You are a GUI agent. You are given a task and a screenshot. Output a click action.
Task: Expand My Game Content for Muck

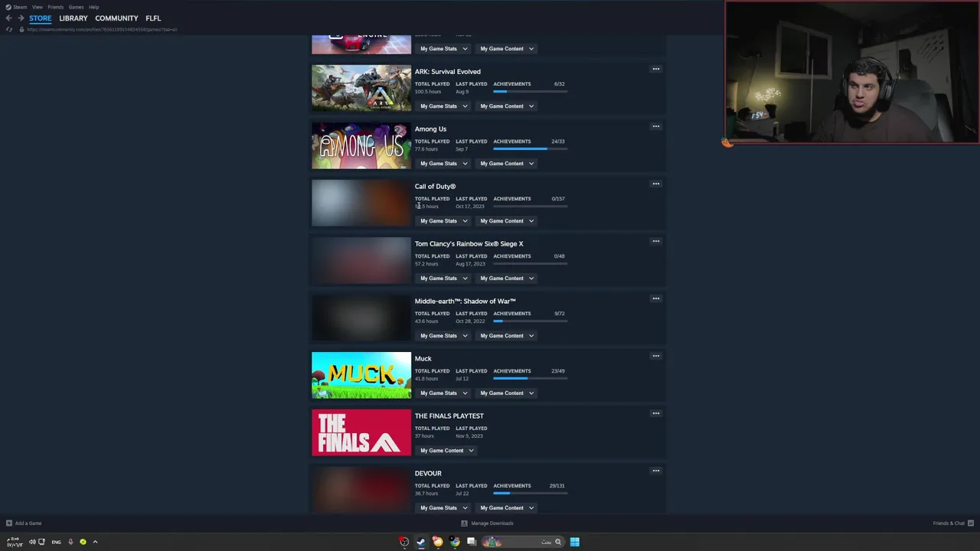[x=507, y=393]
